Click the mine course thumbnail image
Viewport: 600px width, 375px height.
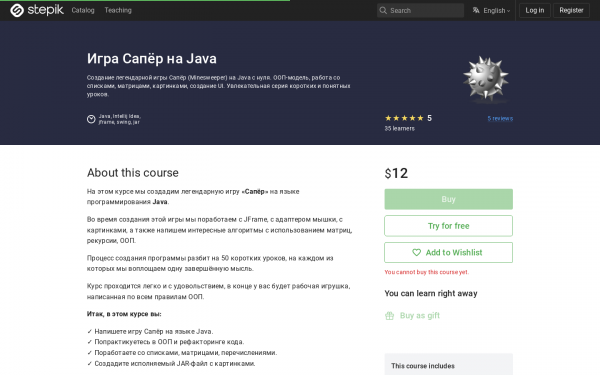click(x=486, y=79)
